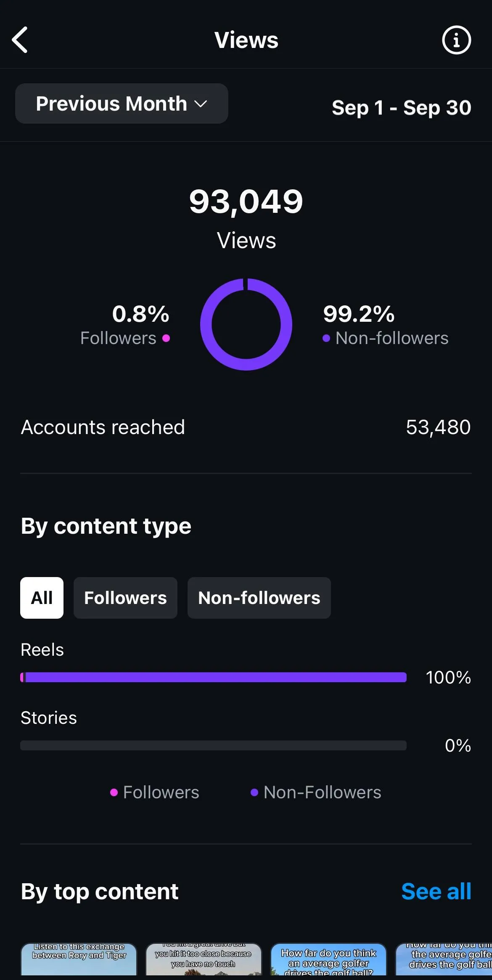Open the Previous Month dropdown

121,103
